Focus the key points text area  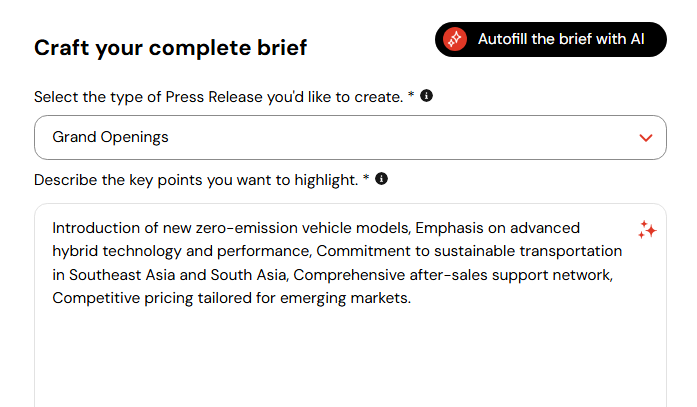pyautogui.click(x=350, y=305)
